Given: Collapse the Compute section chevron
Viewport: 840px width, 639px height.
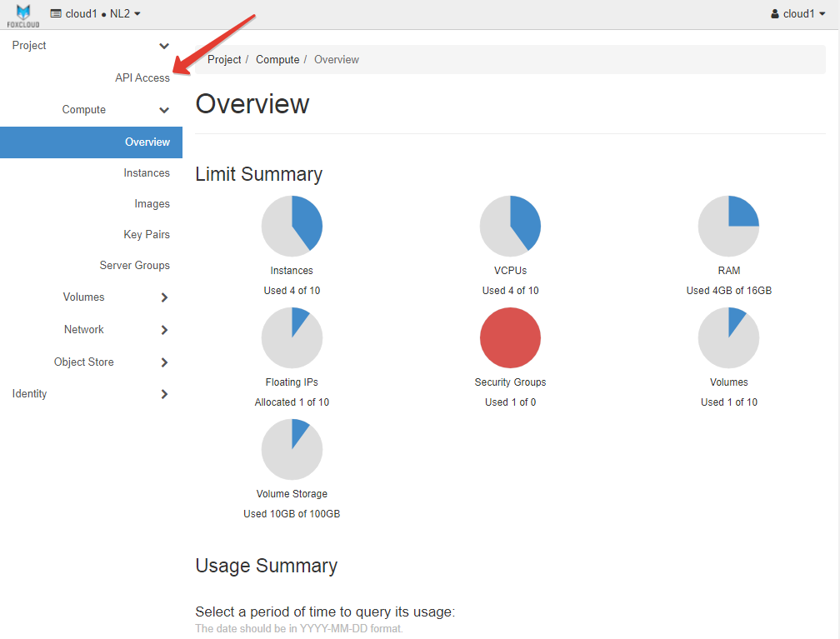Looking at the screenshot, I should 164,110.
